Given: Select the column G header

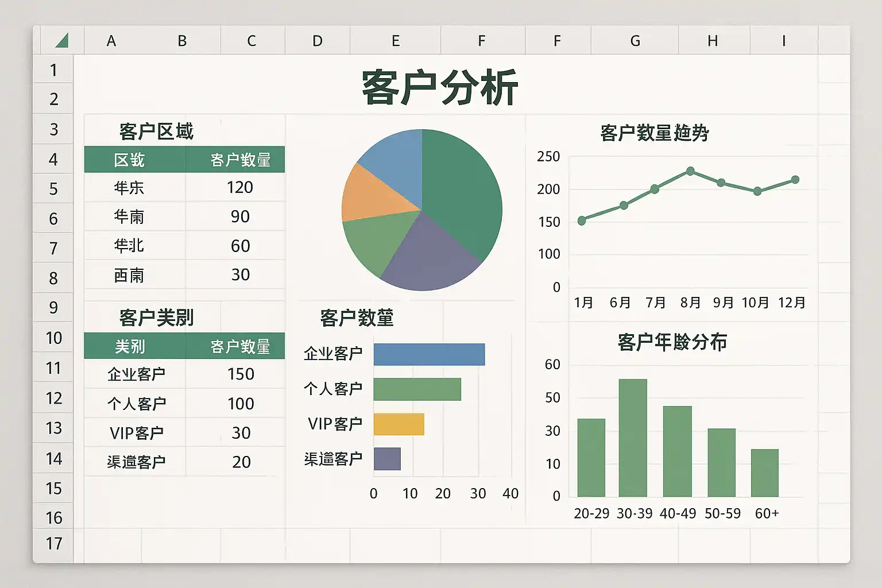Looking at the screenshot, I should 635,41.
